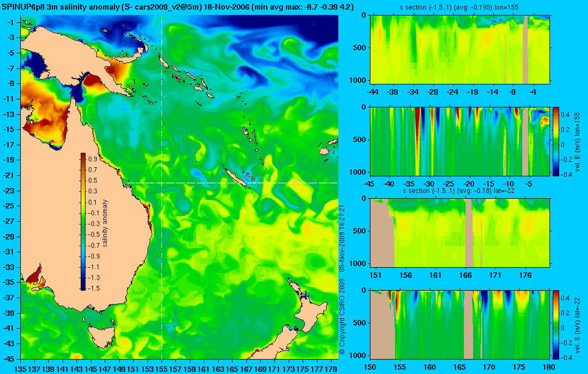Click the salinity section plot at lat=-22
Viewport: 588px width, 374px height.
tap(460, 233)
